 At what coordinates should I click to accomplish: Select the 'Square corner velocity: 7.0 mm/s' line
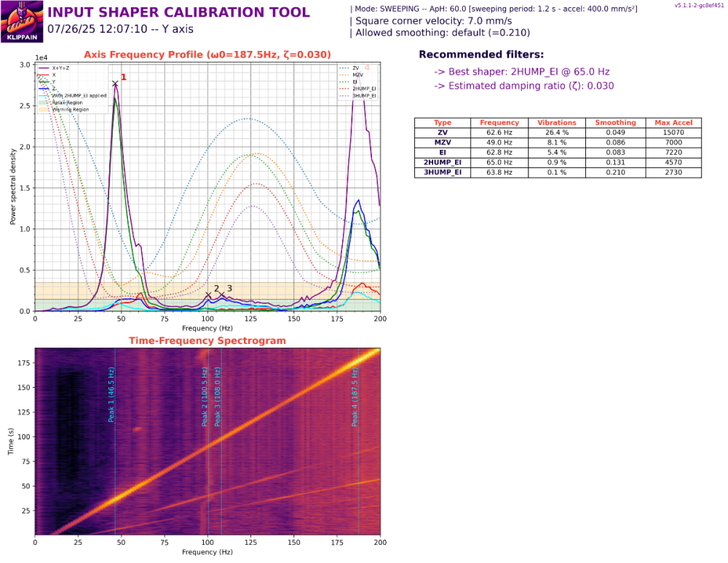[431, 21]
